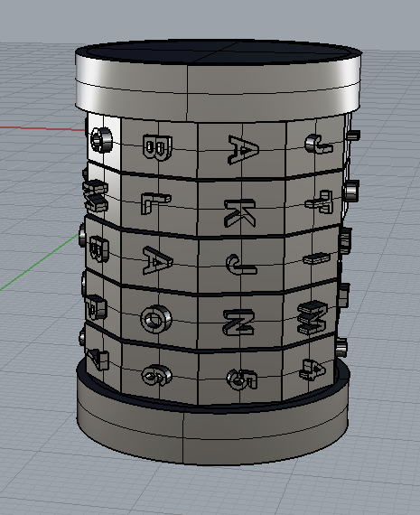The width and height of the screenshot is (420, 515).
Task: Select the letter I on third ring
Action: click(x=316, y=258)
